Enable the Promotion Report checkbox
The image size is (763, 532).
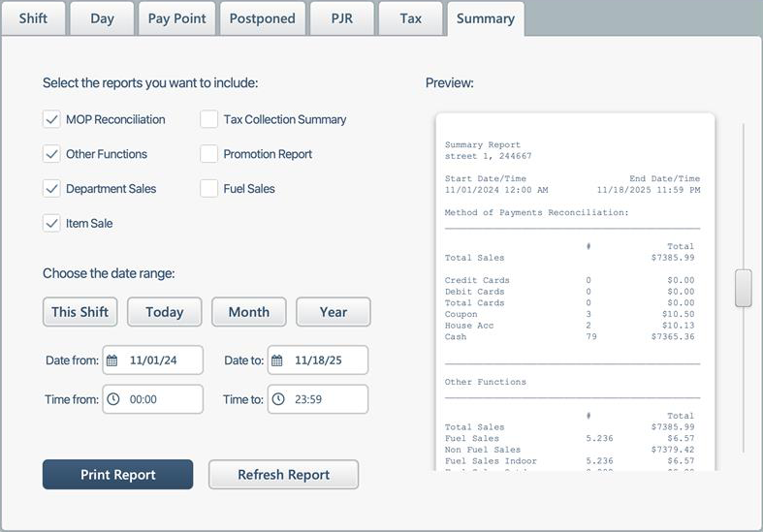coord(208,154)
